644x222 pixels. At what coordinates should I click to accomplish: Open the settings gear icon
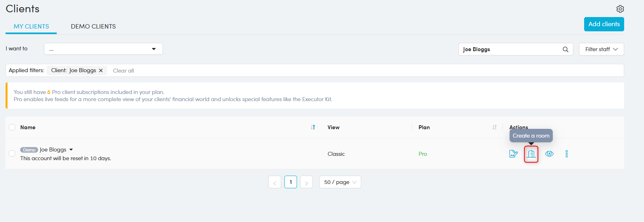pyautogui.click(x=620, y=9)
